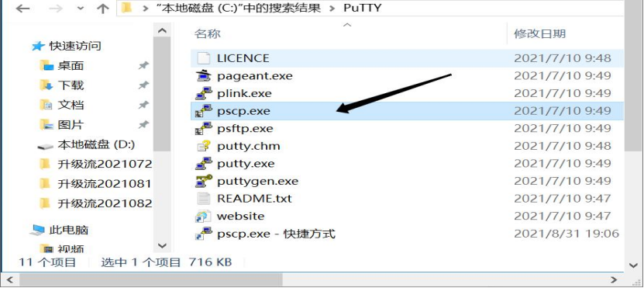Open 下载 in the navigation pane
Image resolution: width=644 pixels, height=288 pixels.
(x=71, y=85)
